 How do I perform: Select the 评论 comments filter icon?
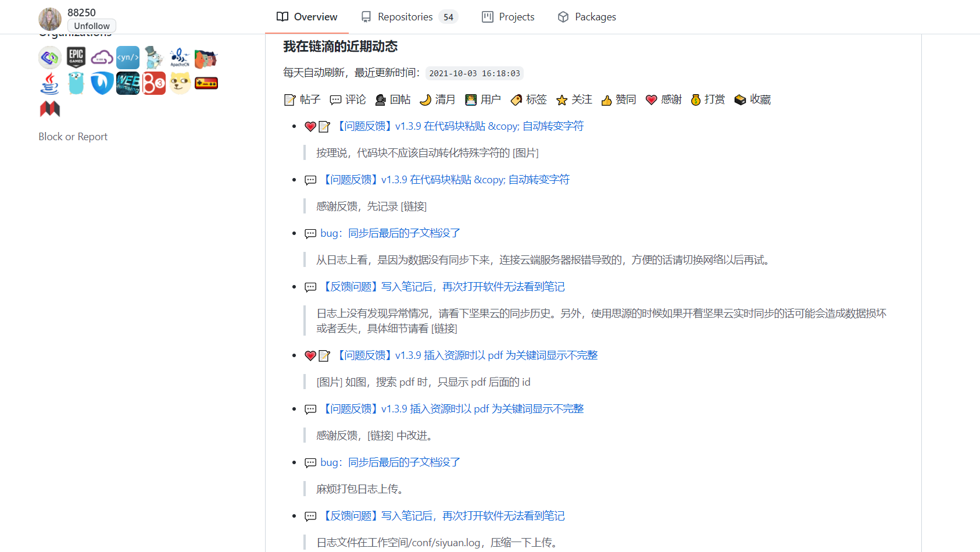tap(335, 99)
